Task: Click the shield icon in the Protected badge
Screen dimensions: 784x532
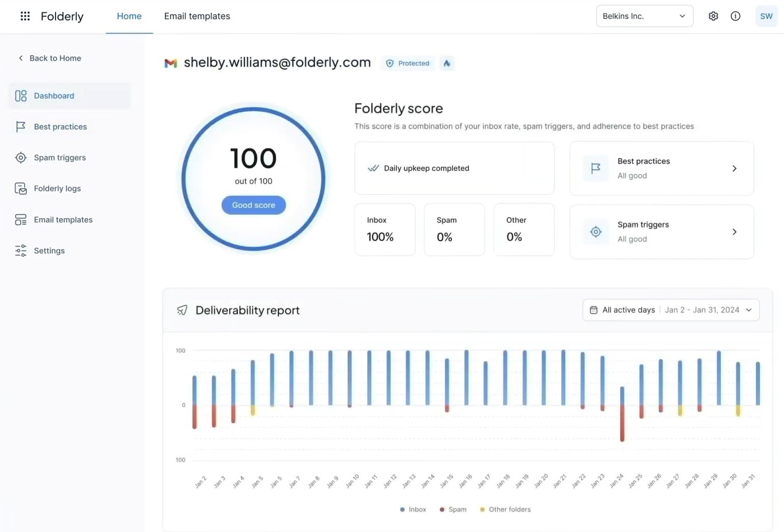Action: click(x=390, y=64)
